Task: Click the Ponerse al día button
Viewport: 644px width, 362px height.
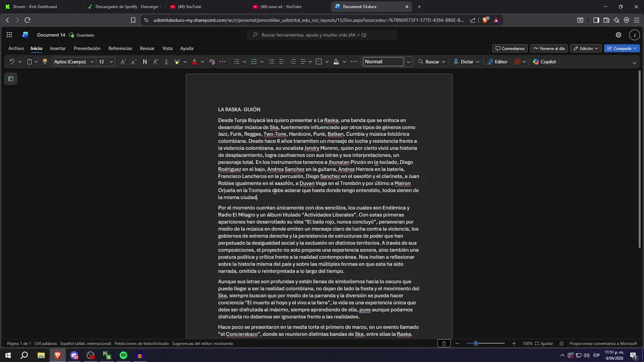Action: click(549, 48)
